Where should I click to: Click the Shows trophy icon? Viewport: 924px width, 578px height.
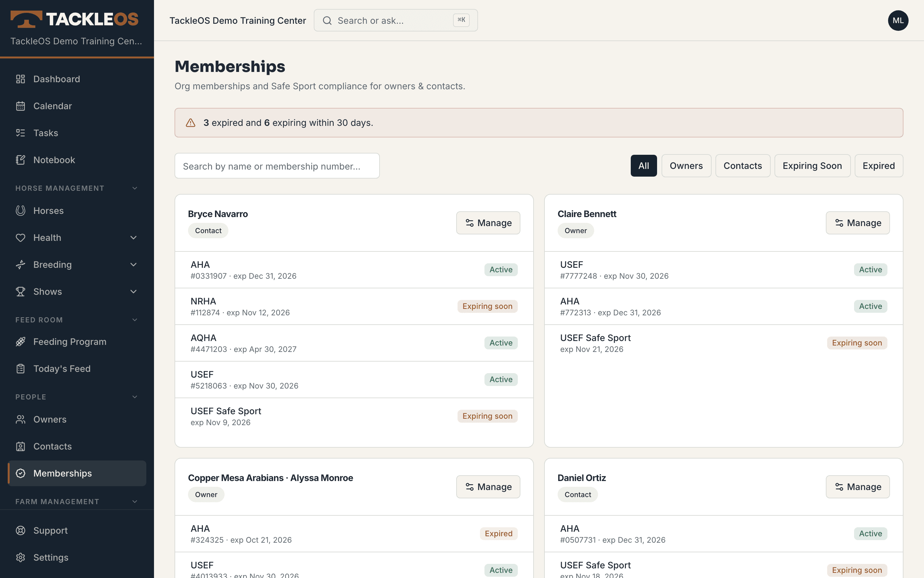pos(21,292)
